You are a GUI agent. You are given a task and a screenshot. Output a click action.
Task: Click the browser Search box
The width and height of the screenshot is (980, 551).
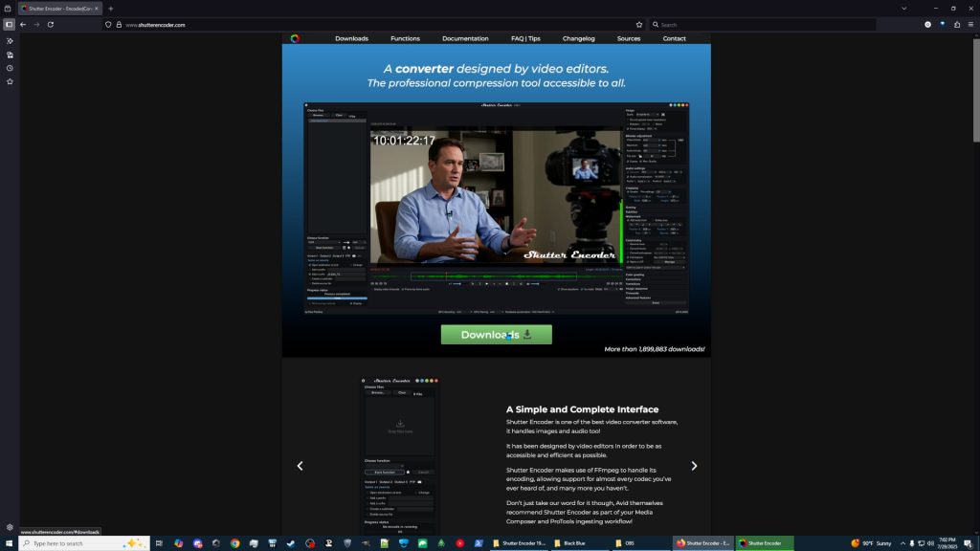[763, 25]
